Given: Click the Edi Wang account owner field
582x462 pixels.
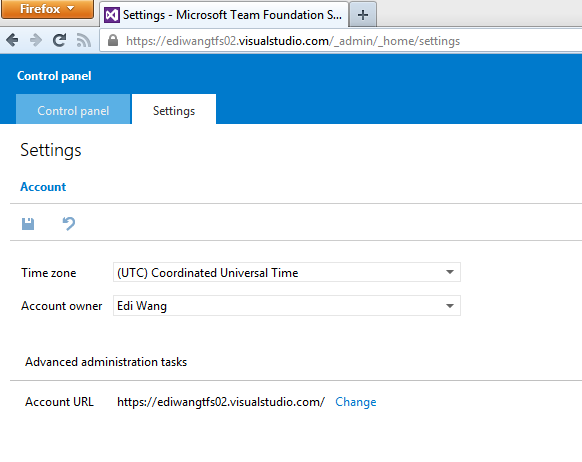Looking at the screenshot, I should point(287,306).
